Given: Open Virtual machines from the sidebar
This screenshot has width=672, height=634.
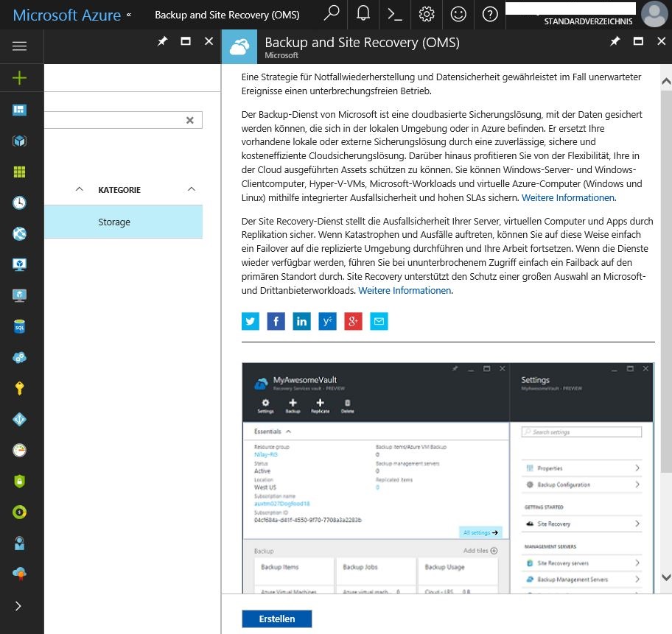Looking at the screenshot, I should coord(19,264).
